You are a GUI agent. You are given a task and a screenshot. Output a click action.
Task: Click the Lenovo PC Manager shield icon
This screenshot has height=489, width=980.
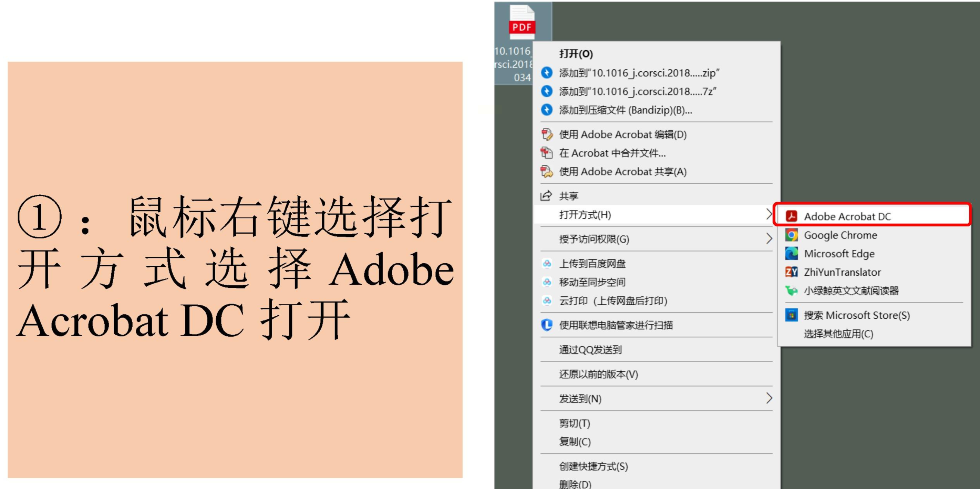[x=547, y=325]
